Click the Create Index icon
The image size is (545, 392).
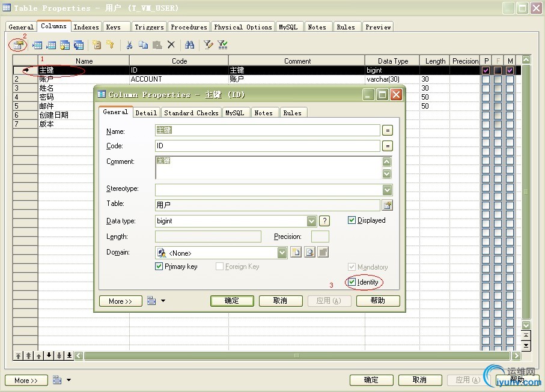97,45
